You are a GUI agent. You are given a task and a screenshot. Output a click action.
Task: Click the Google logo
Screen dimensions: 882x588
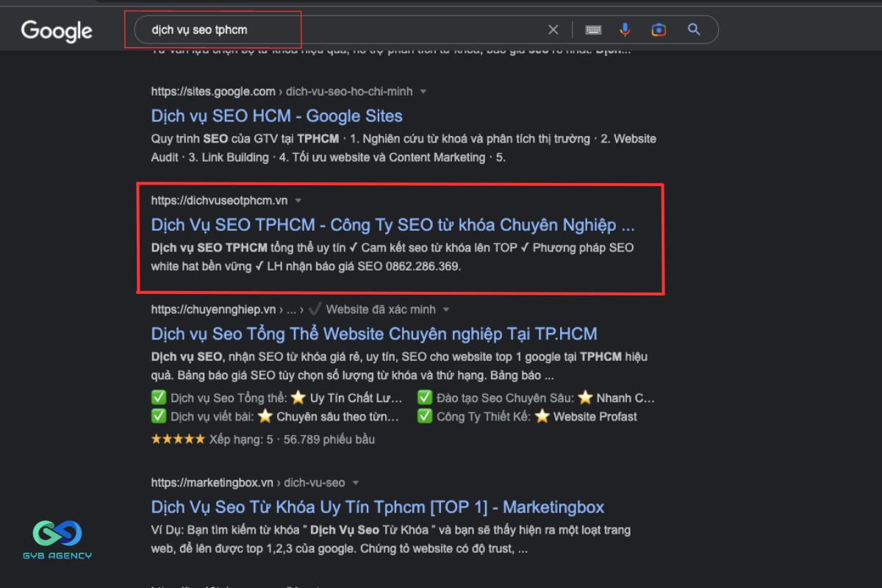pos(57,30)
